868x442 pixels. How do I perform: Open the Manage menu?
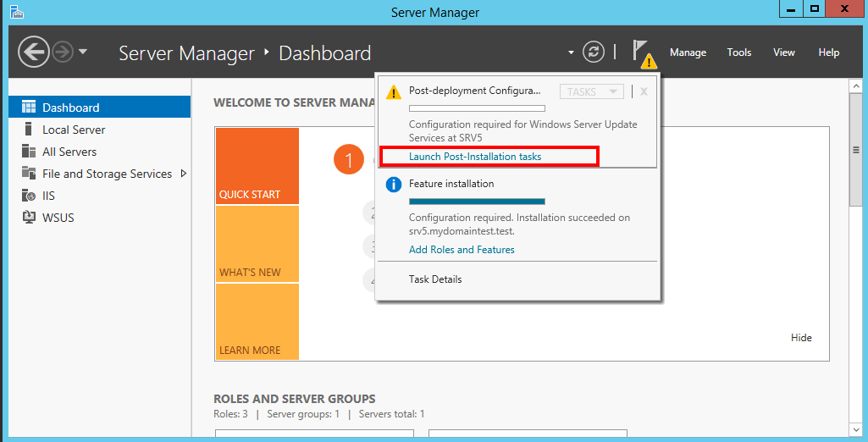point(688,52)
